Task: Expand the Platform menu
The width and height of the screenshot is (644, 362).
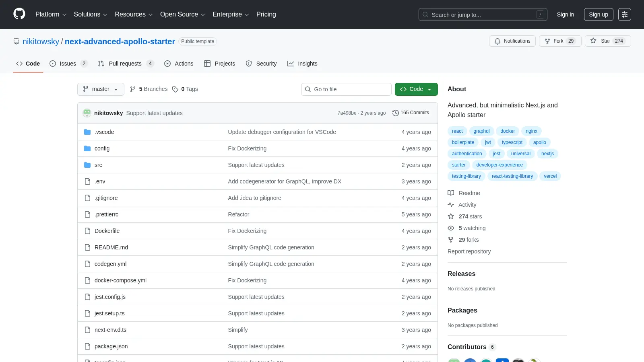Action: pos(51,14)
